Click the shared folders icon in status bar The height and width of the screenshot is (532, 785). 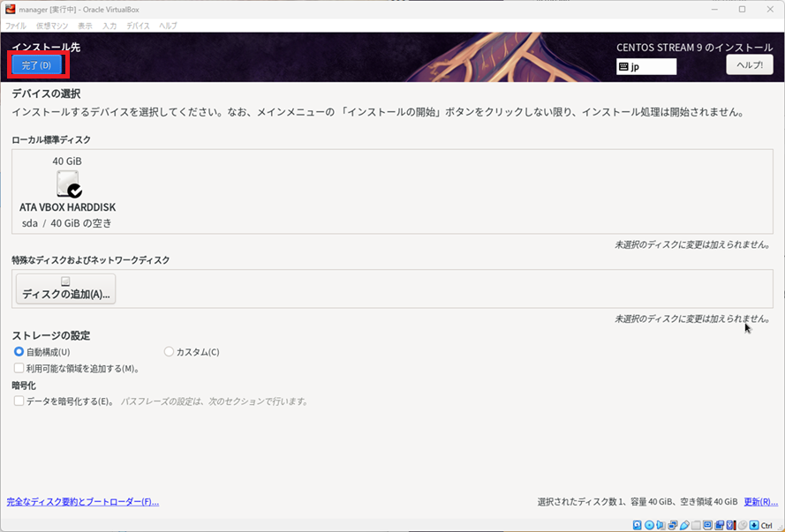coord(696,525)
